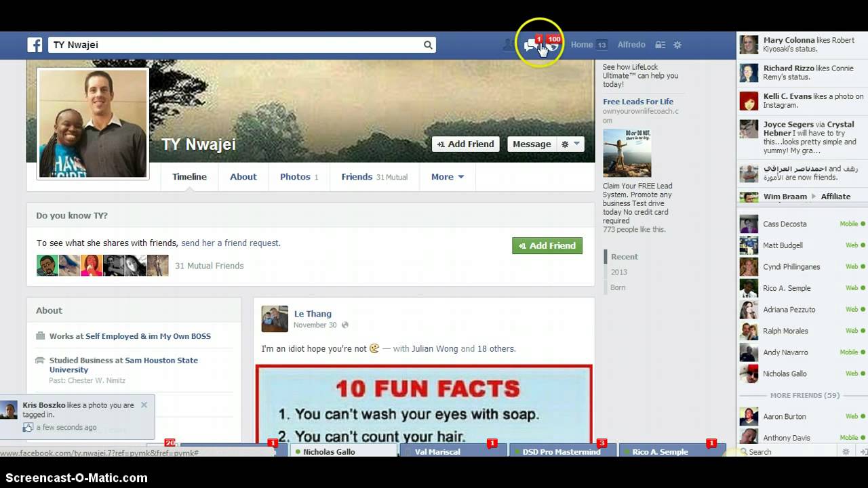Chat with Adriana Pezzuto from sidebar
This screenshot has width=868, height=488.
pos(802,309)
